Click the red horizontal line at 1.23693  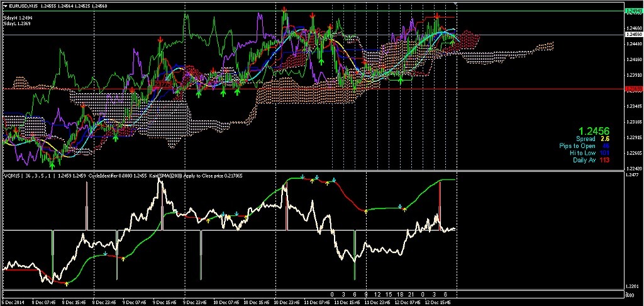coord(312,89)
